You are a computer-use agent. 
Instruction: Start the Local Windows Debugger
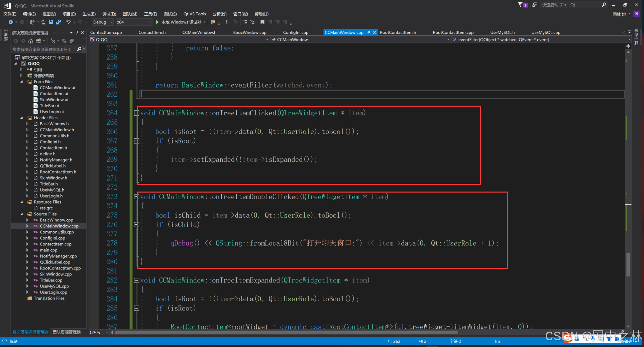pyautogui.click(x=181, y=22)
